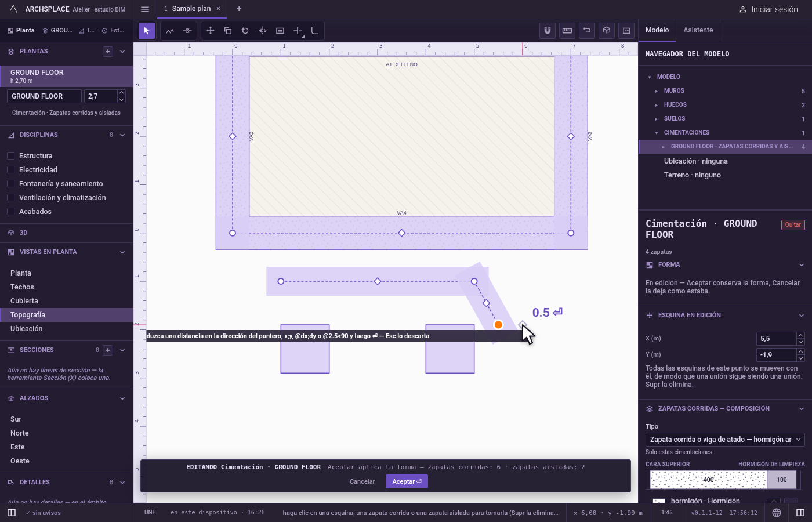Check the Acabados discipline box
The height and width of the screenshot is (522, 812).
click(10, 212)
